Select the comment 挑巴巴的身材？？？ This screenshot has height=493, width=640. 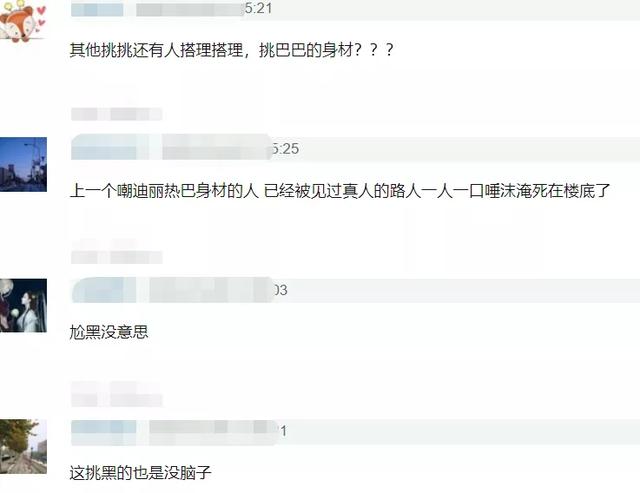pyautogui.click(x=231, y=50)
